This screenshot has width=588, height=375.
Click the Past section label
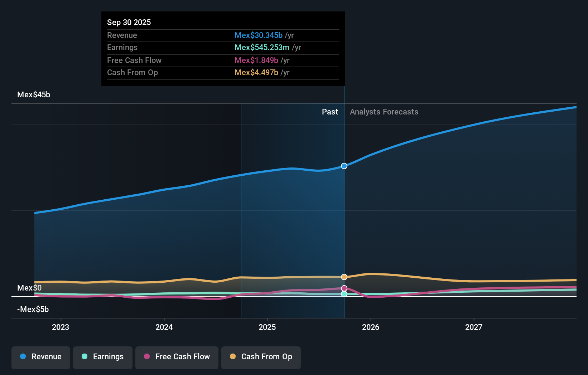[330, 112]
